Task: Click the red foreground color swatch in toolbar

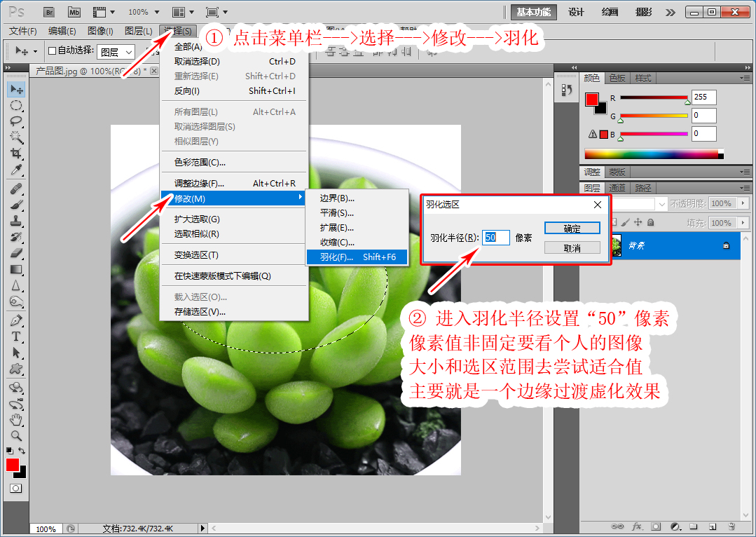Action: [13, 464]
